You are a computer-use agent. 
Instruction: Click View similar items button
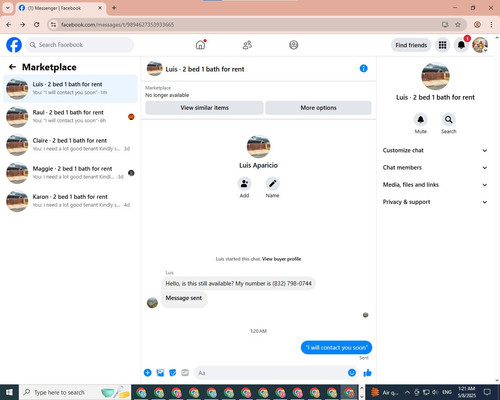click(x=204, y=108)
